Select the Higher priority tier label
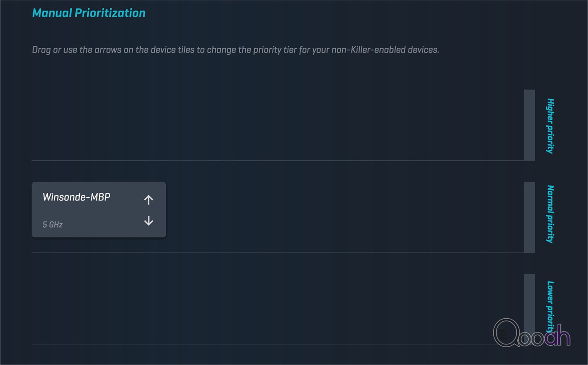 (550, 125)
